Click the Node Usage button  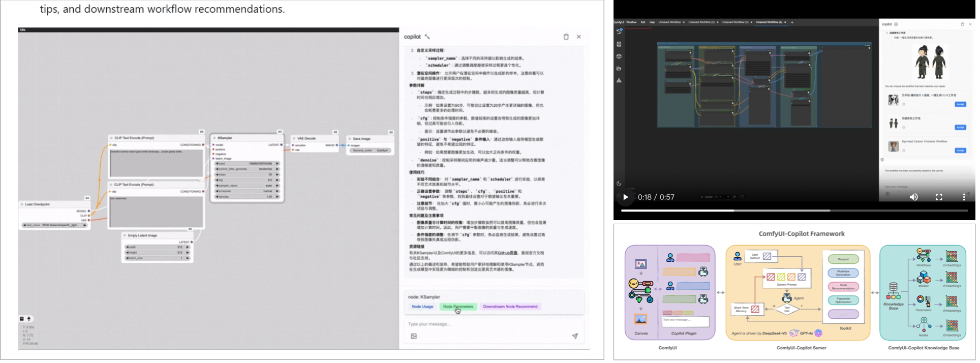click(x=422, y=307)
